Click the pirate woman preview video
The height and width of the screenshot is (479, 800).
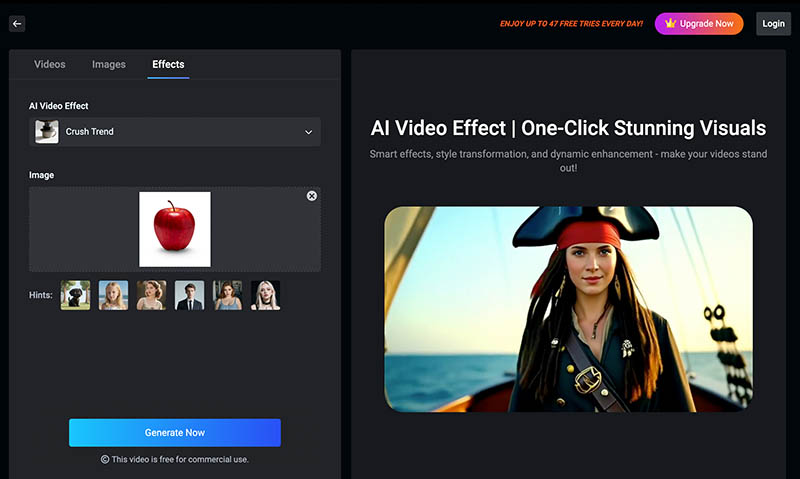[x=568, y=309]
